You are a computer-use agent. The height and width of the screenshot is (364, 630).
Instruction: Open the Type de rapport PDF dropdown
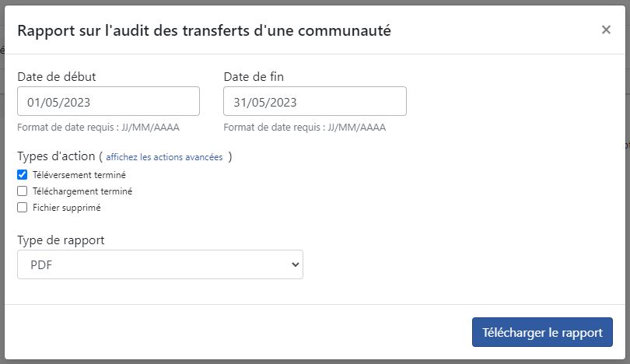pos(160,264)
